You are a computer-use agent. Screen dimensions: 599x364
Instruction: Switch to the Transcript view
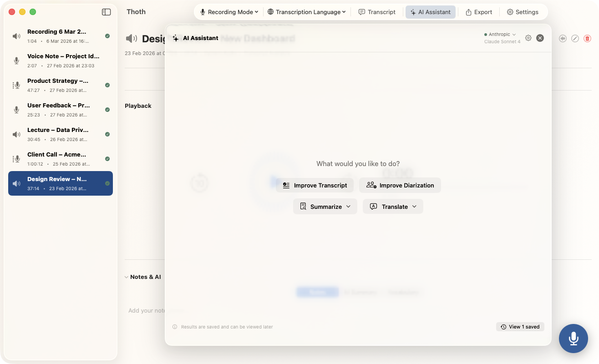pos(377,12)
